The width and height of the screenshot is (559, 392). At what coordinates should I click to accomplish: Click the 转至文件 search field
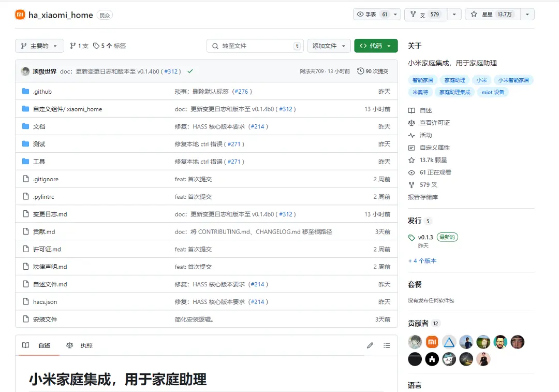click(x=254, y=46)
